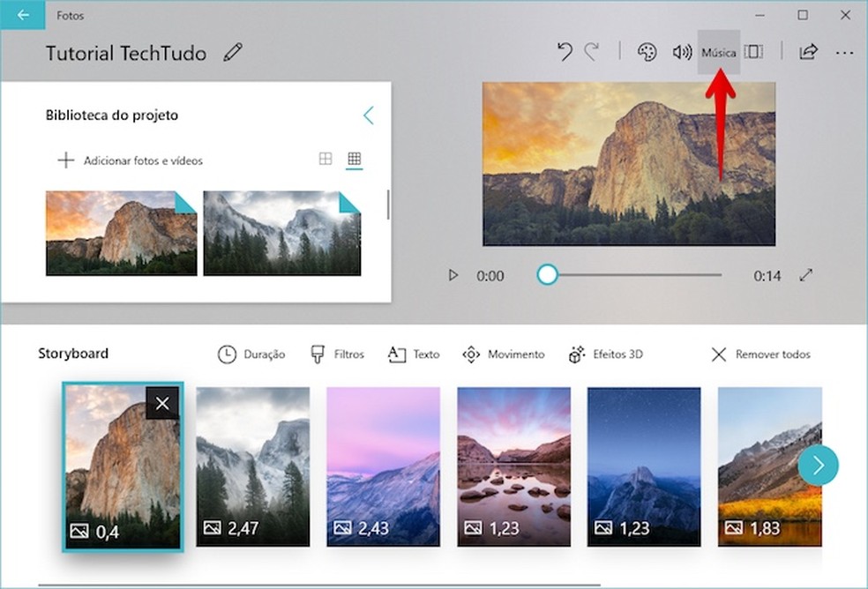This screenshot has width=868, height=589.
Task: Open the Filtros option
Action: (x=337, y=354)
